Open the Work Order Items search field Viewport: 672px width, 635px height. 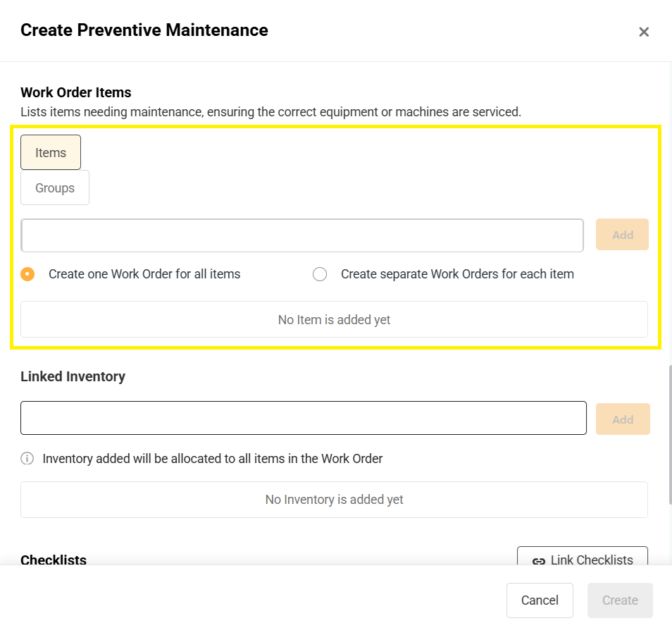tap(302, 235)
